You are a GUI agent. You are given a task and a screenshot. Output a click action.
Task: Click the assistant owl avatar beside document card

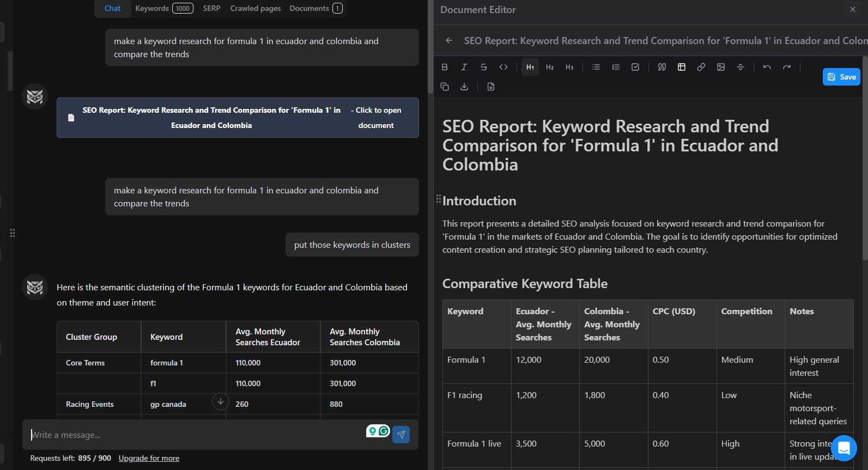click(35, 96)
